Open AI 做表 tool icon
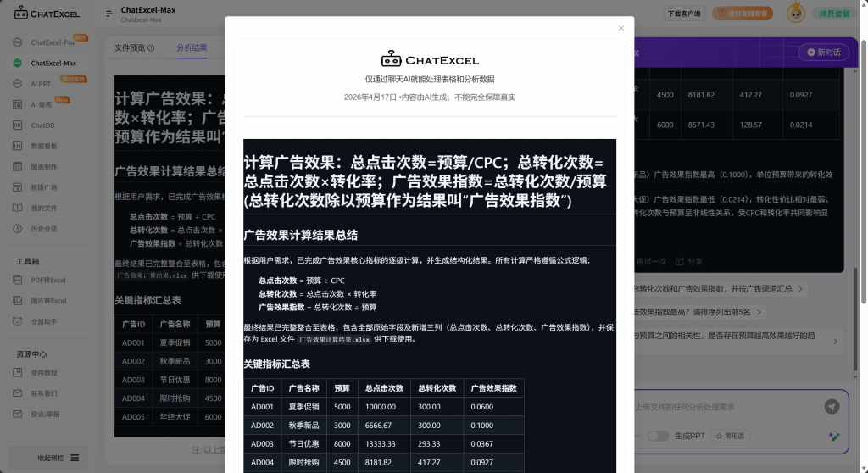Viewport: 868px width, 473px height. (x=18, y=104)
